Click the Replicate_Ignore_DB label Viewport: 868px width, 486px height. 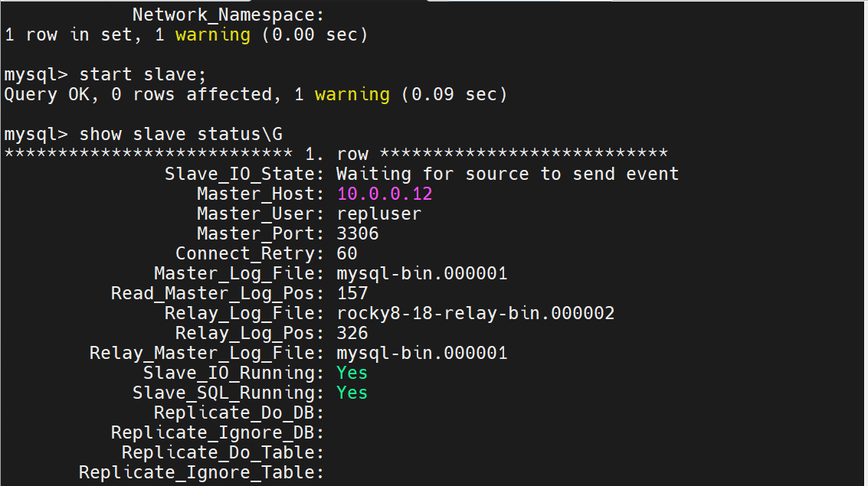(x=218, y=433)
